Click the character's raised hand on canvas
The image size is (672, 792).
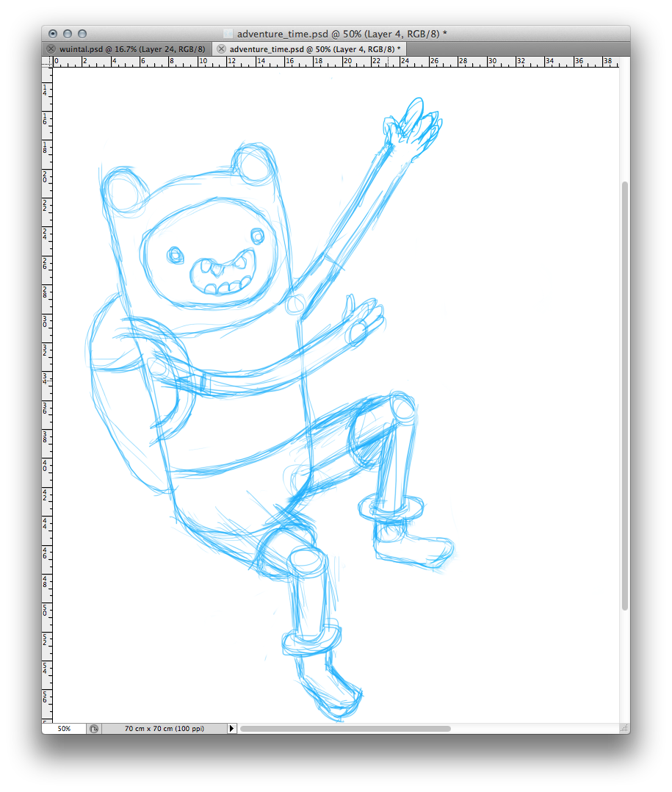pyautogui.click(x=416, y=126)
